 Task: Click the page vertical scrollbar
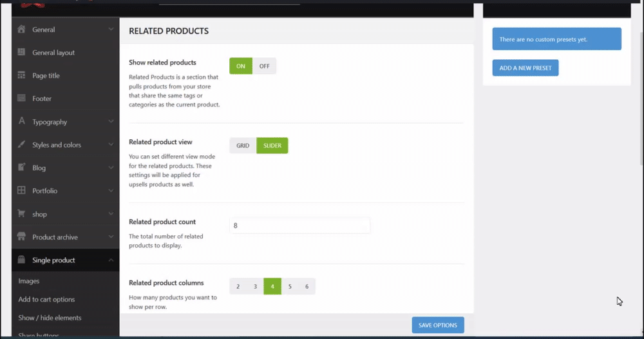tap(641, 99)
